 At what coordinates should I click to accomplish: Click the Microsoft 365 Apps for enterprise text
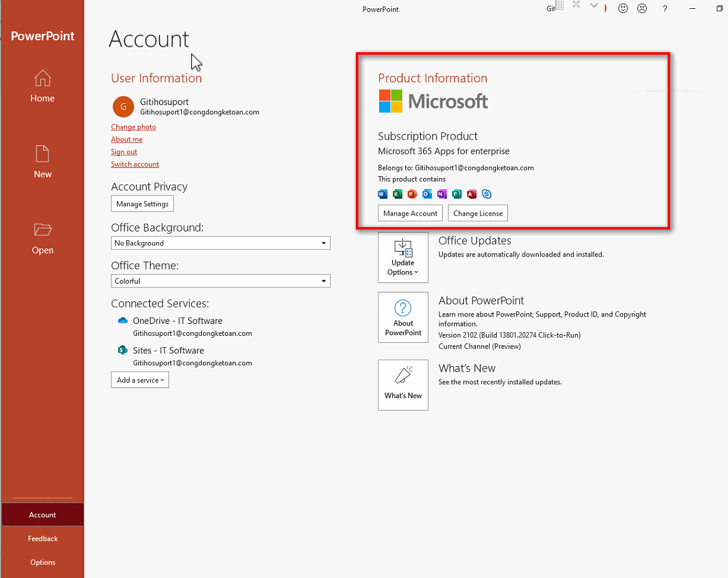(443, 151)
